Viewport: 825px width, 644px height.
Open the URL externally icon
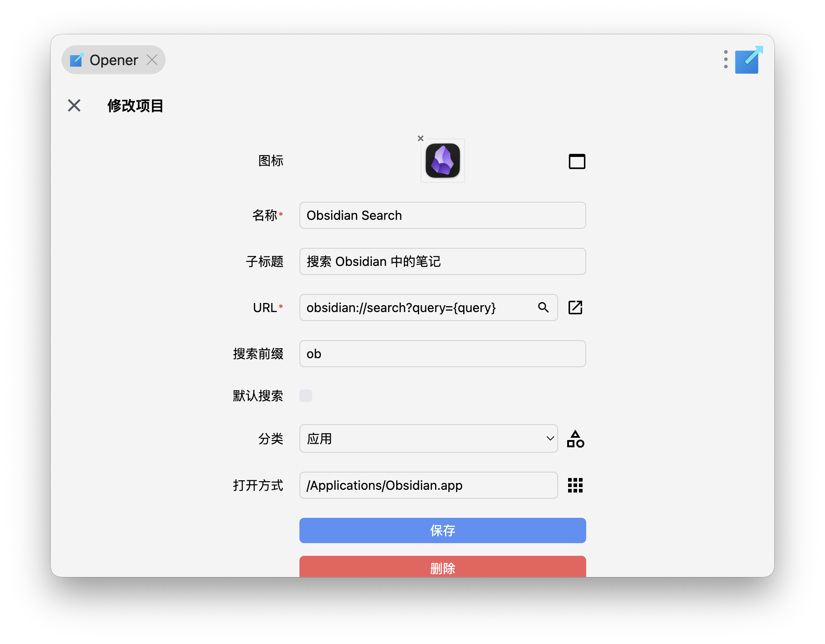pos(575,308)
